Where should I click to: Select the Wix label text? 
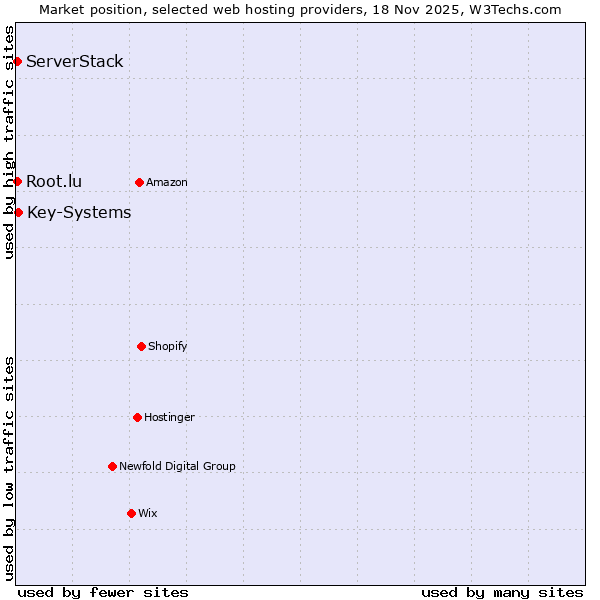pos(148,513)
